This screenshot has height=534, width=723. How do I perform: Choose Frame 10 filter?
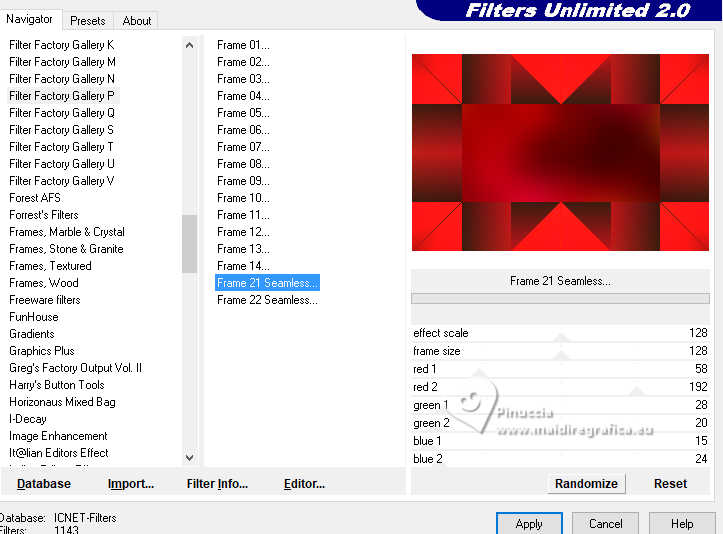pos(243,198)
